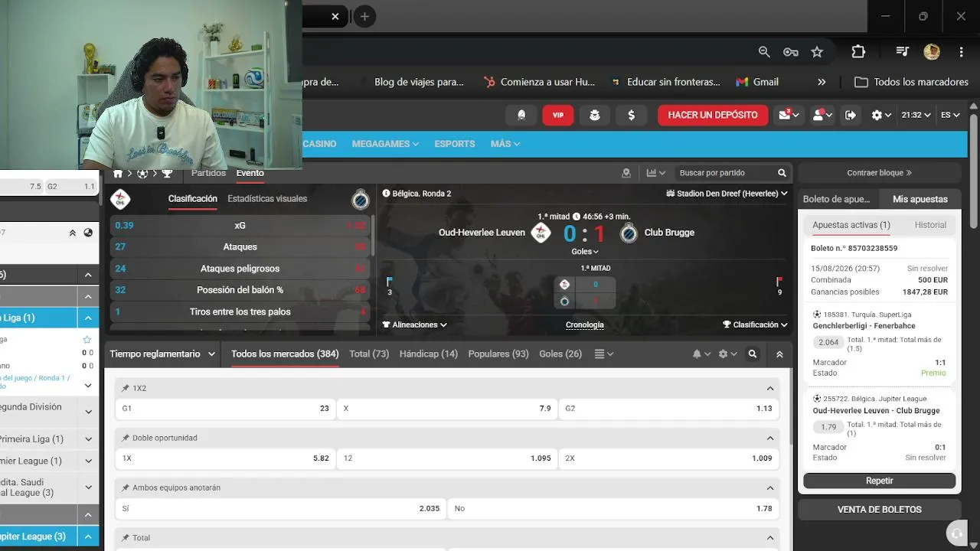Viewport: 980px width, 551px height.
Task: Click the soccer ball breadcrumb icon
Action: coord(142,174)
